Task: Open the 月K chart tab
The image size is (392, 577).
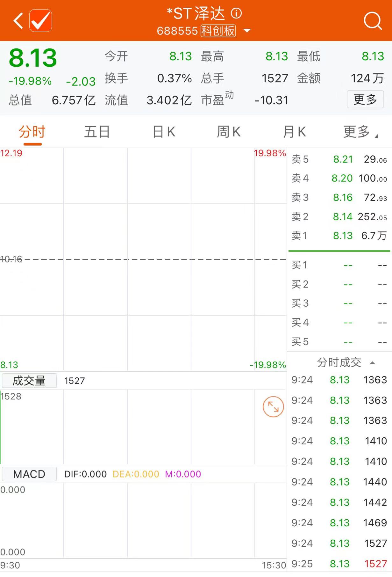Action: (x=294, y=132)
